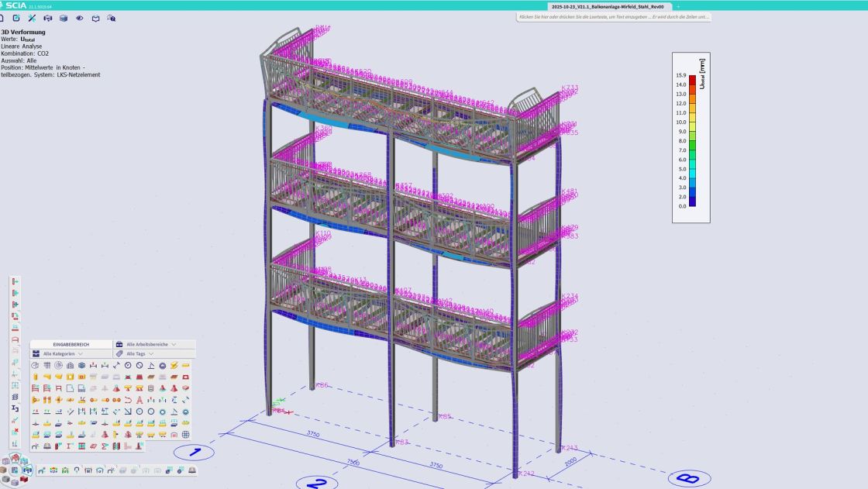The width and height of the screenshot is (868, 489).
Task: Click the help search icon in top toolbar
Action: [112, 18]
